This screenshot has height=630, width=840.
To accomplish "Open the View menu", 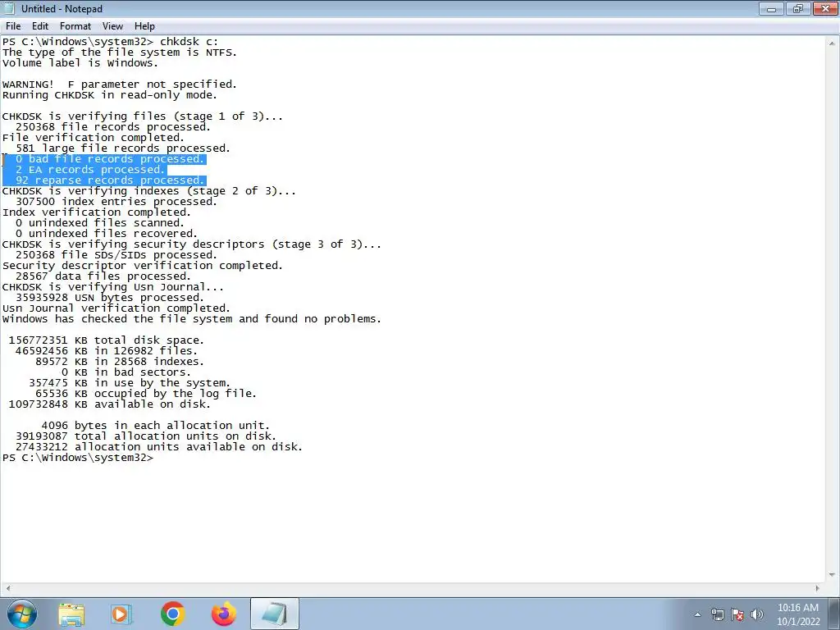I will [x=112, y=25].
